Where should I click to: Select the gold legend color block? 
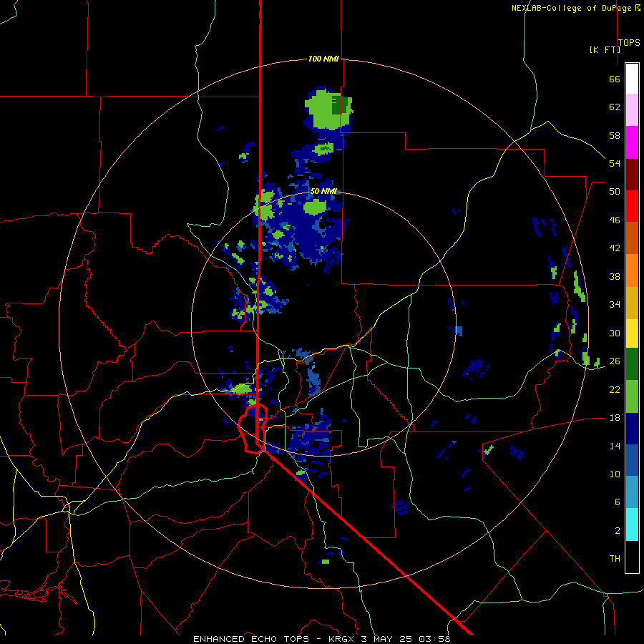632,303
